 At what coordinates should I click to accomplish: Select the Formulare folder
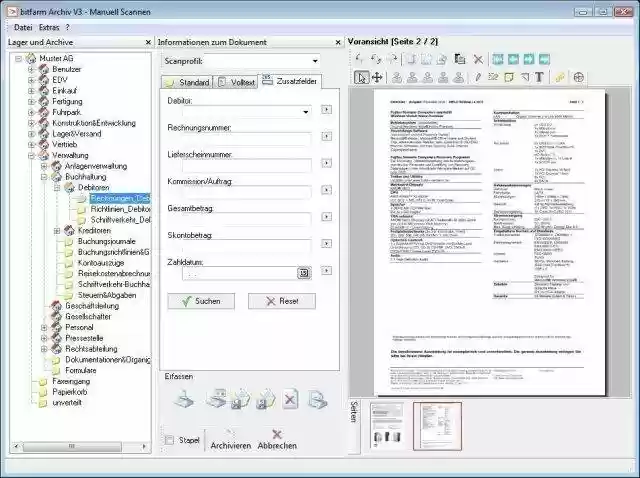click(x=81, y=370)
